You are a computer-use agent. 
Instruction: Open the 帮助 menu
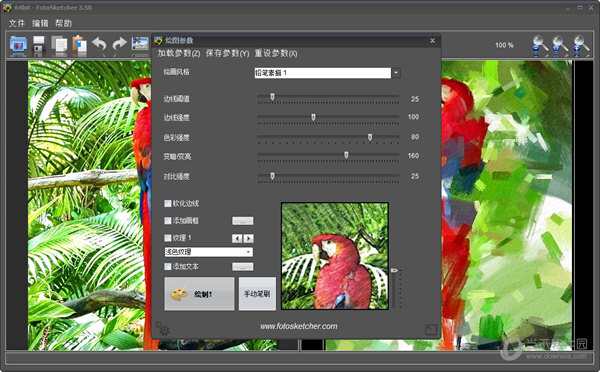[63, 23]
